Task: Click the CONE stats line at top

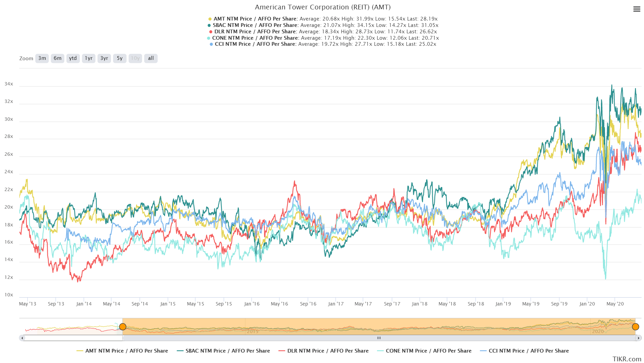Action: [323, 38]
